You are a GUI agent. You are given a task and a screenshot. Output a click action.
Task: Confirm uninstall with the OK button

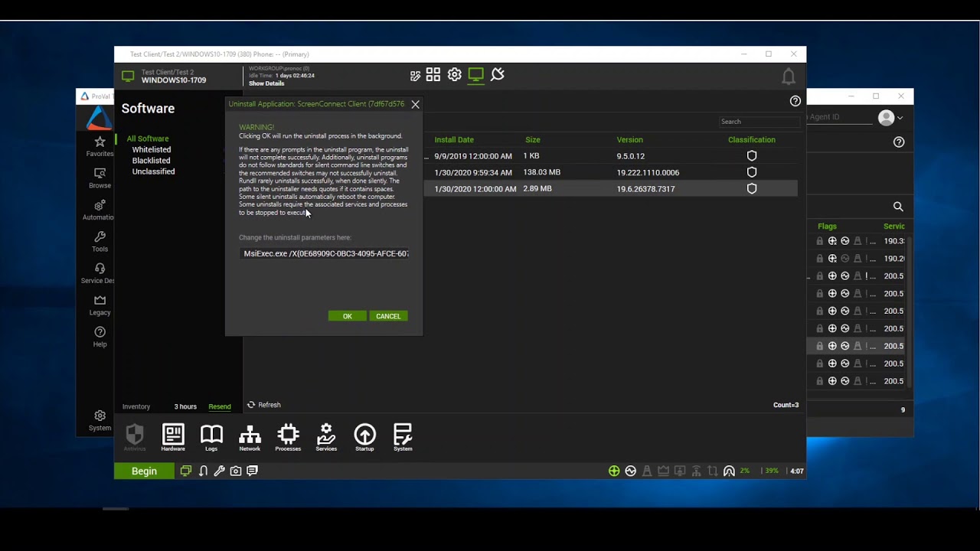[x=348, y=316]
